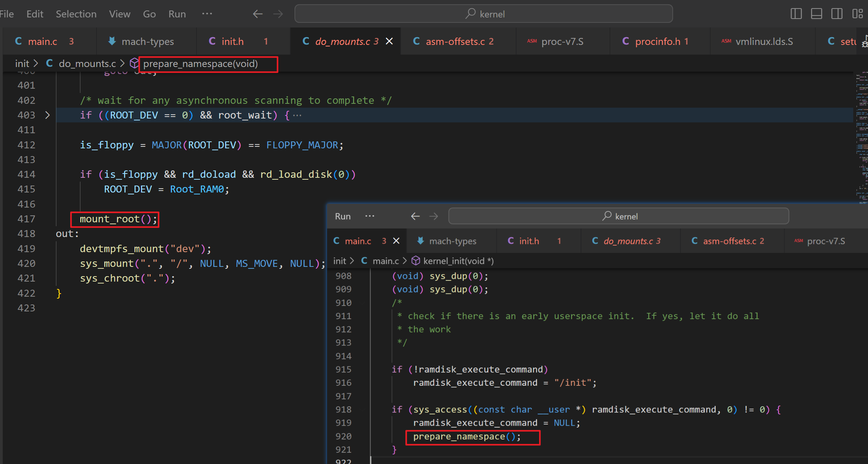
Task: Open the View menu
Action: coord(120,14)
